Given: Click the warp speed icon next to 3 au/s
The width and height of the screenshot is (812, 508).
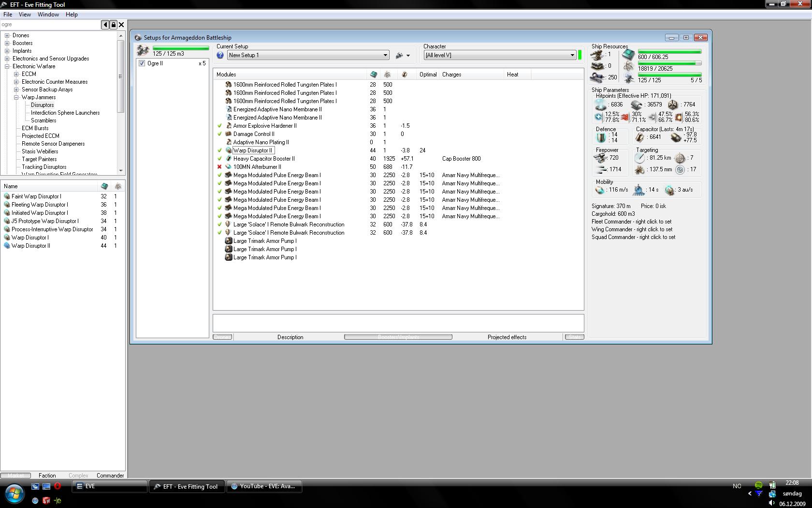Looking at the screenshot, I should coord(669,190).
